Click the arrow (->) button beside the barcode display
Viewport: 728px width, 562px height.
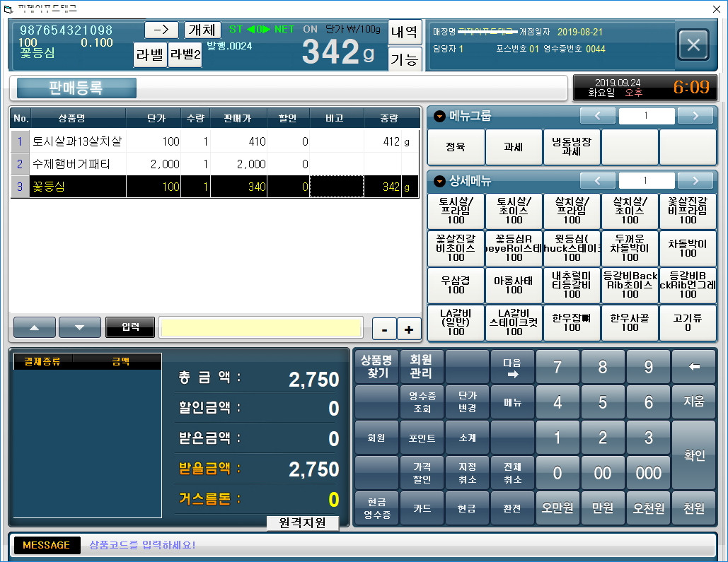click(161, 30)
